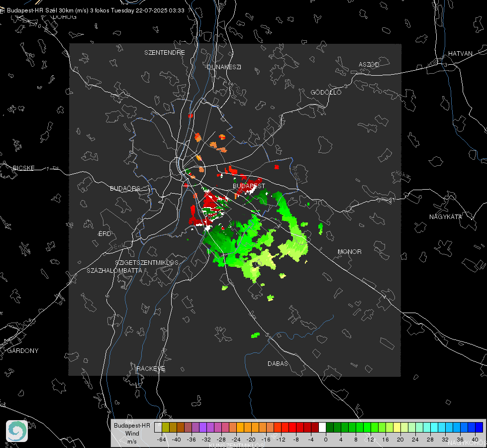Click the '-24' legend value
This screenshot has height=448, width=487.
click(x=236, y=440)
